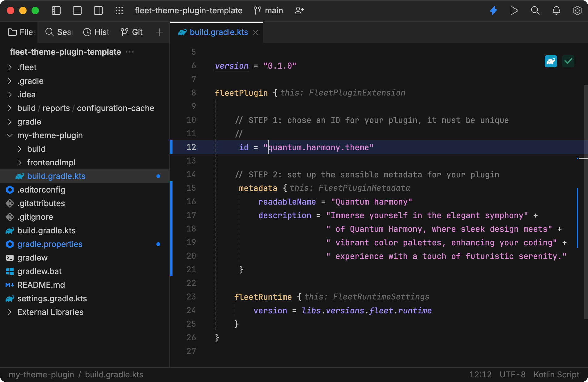The height and width of the screenshot is (382, 588).
Task: Collapse the my-theme-plugin folder
Action: pos(10,135)
